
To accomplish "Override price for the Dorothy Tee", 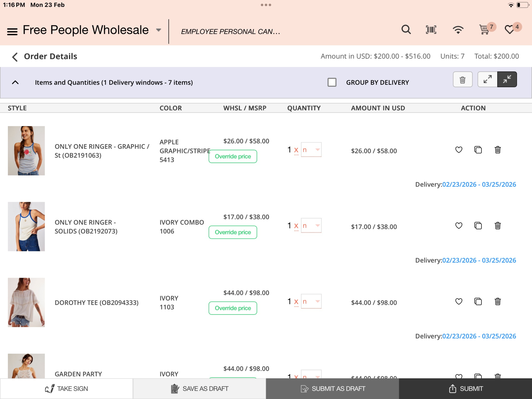I will click(x=233, y=308).
